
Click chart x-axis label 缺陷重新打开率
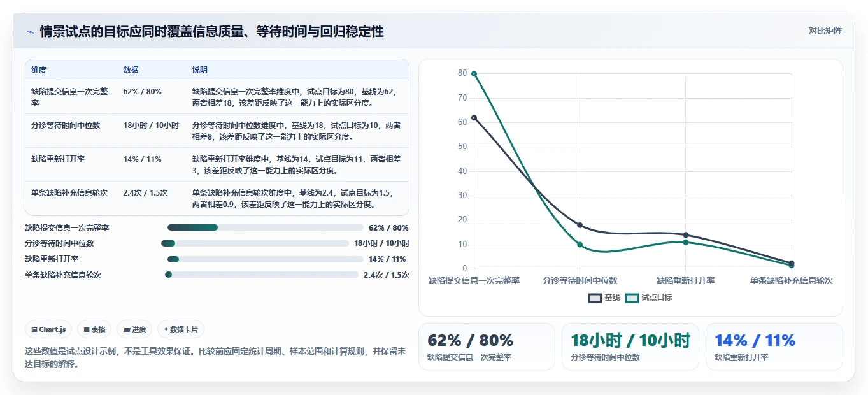click(x=686, y=280)
